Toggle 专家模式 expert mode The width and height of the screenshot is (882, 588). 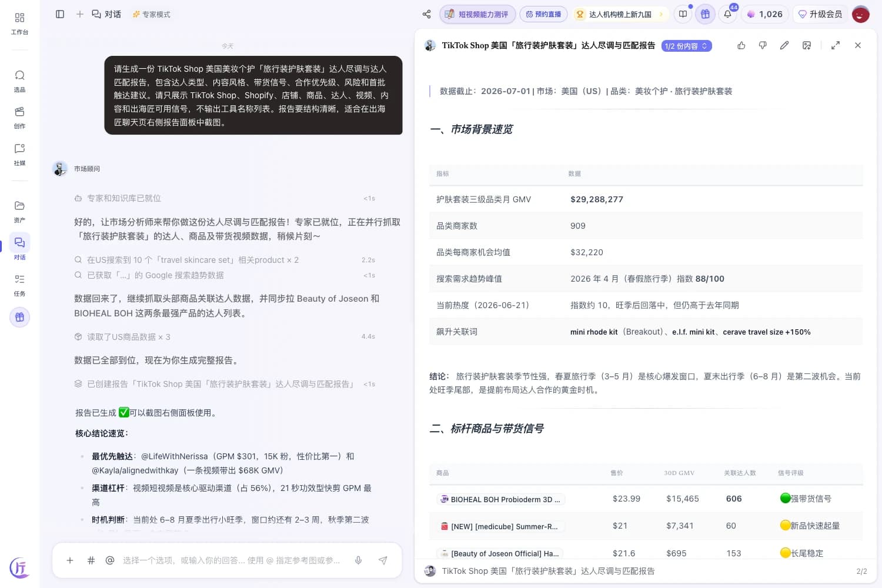pyautogui.click(x=152, y=14)
